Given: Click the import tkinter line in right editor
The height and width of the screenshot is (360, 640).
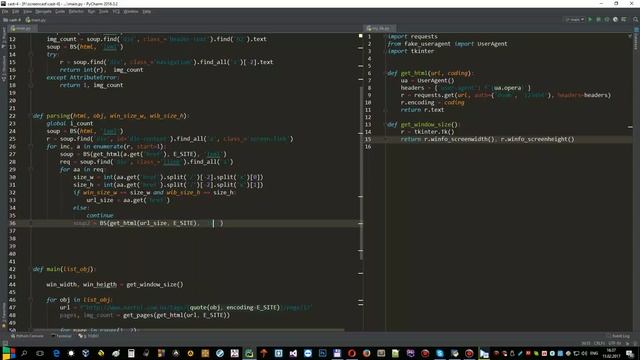Looking at the screenshot, I should point(411,51).
